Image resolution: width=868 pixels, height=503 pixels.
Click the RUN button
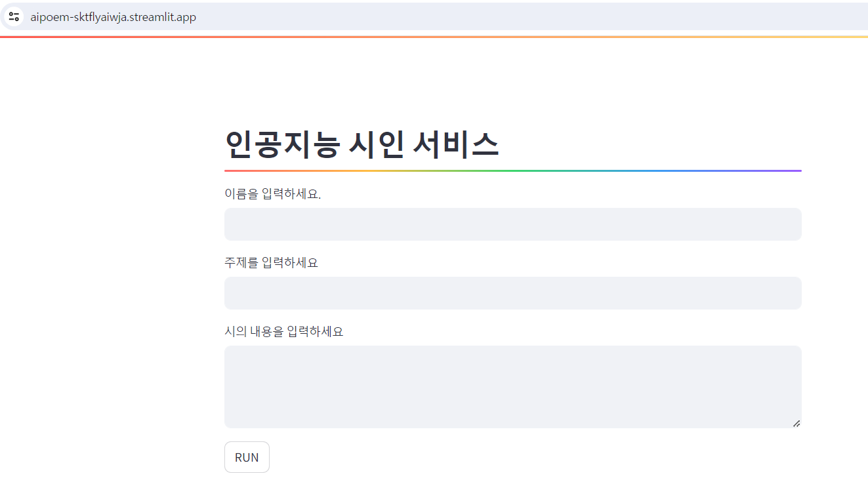coord(247,457)
